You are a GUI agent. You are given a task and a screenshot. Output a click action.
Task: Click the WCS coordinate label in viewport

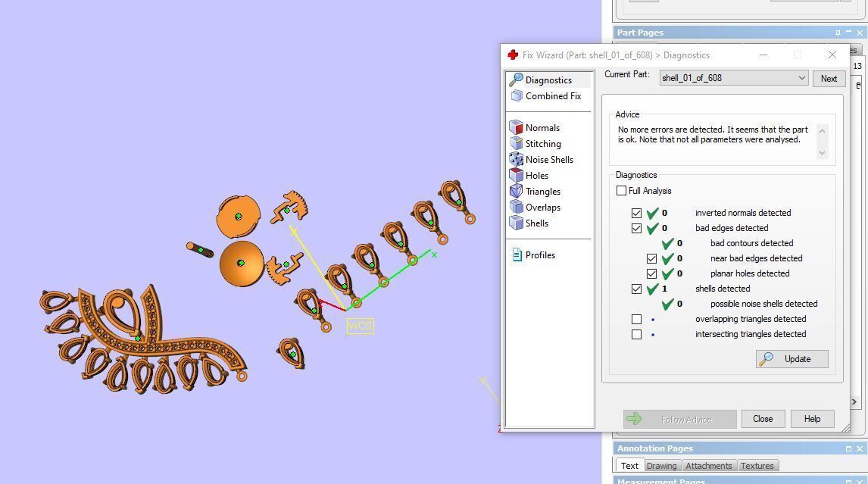point(360,326)
